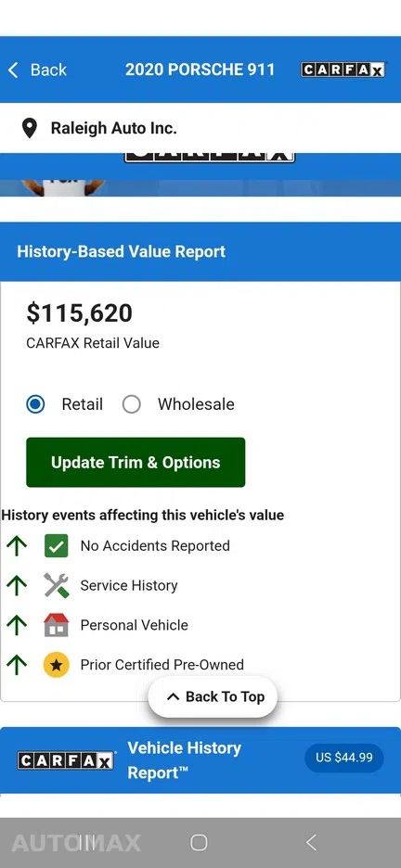Tap the Back To Top chevron pill

pyautogui.click(x=213, y=697)
